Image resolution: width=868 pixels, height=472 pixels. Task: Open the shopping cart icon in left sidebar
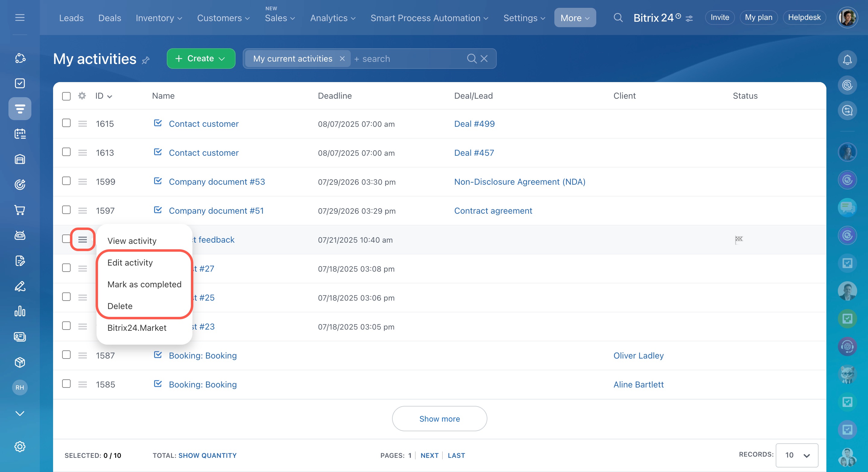20,210
